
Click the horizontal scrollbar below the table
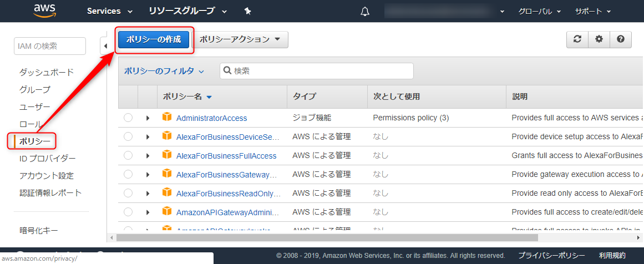click(x=327, y=237)
